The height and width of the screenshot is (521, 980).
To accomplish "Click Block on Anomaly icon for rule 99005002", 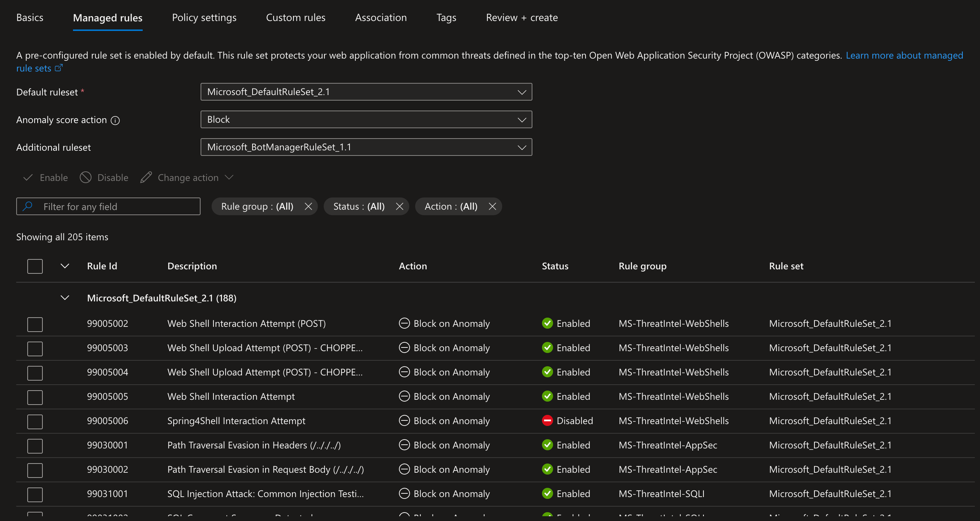I will [x=404, y=323].
